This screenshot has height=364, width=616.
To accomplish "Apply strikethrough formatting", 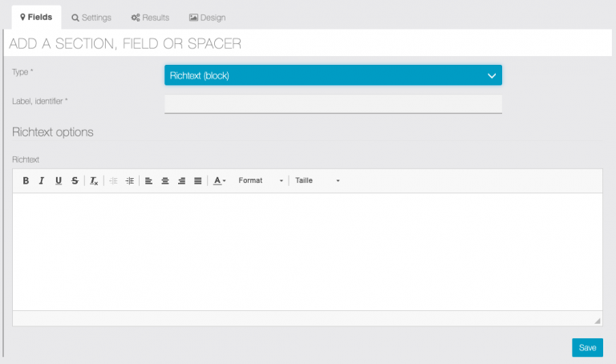I will pos(75,181).
